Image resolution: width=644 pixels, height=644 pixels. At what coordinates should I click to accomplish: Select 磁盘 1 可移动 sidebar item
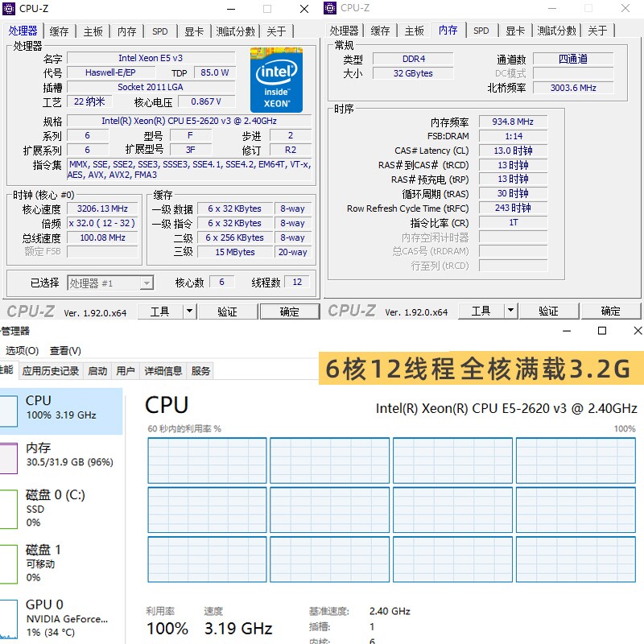coord(61,563)
